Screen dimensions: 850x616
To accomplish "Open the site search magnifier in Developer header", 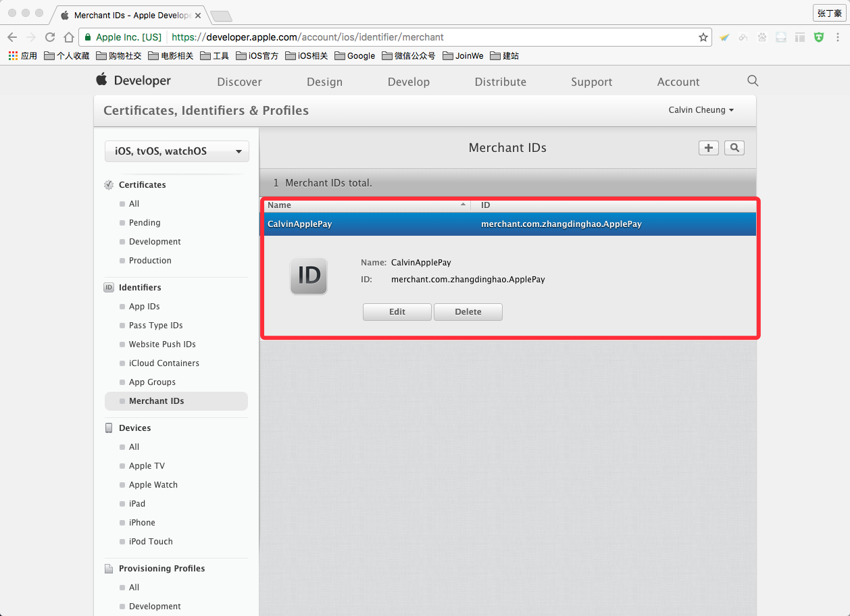I will click(753, 81).
